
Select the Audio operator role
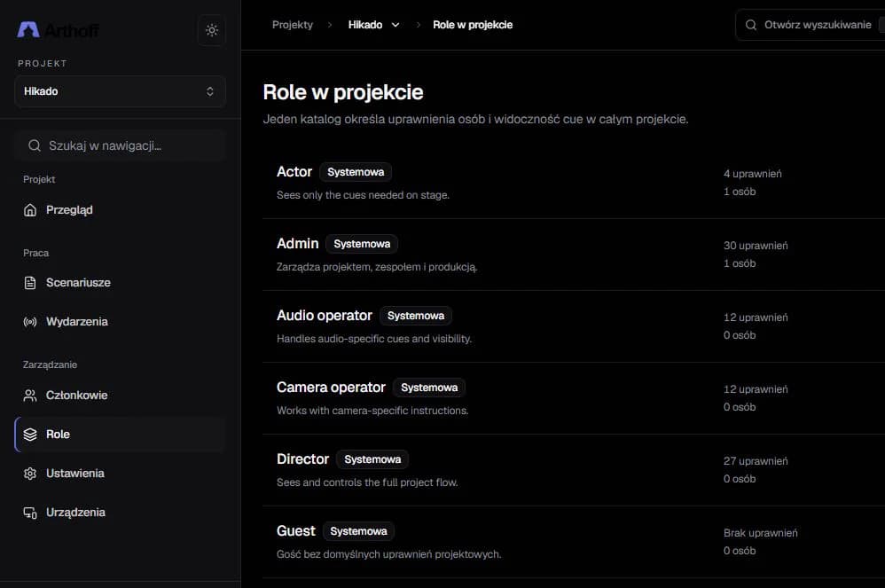coord(574,326)
